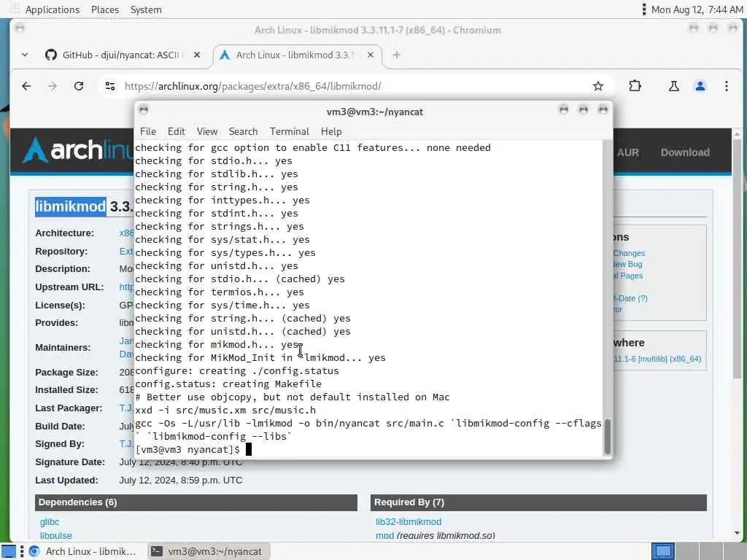
Task: Select the first workspace switcher box
Action: [662, 551]
